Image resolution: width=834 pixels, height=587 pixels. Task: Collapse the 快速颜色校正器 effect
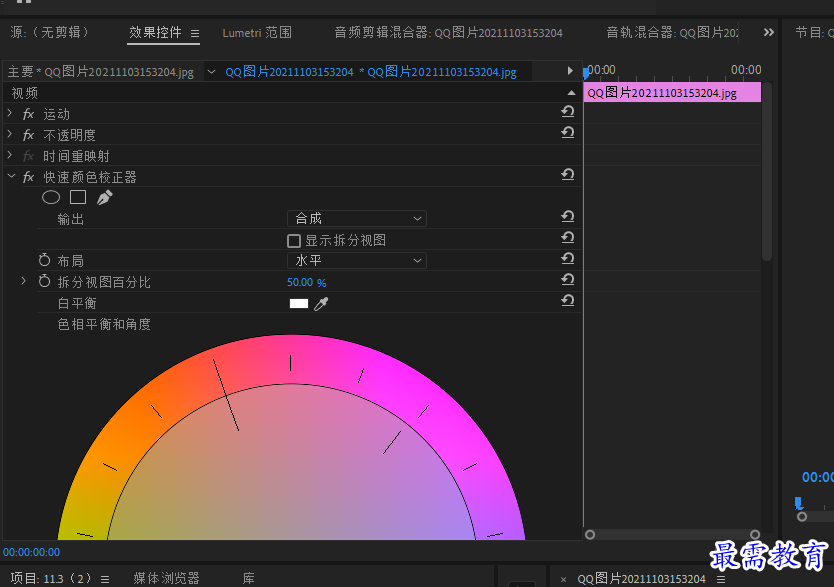coord(11,176)
